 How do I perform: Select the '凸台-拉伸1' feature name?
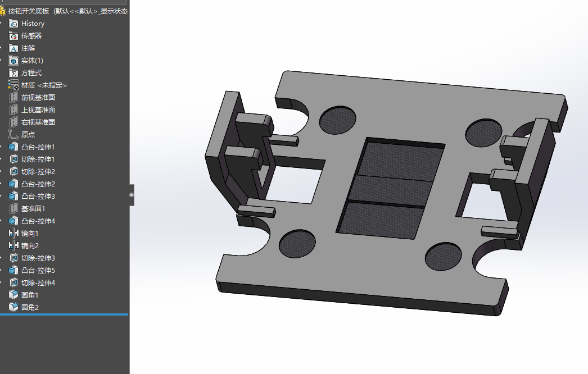tap(38, 147)
